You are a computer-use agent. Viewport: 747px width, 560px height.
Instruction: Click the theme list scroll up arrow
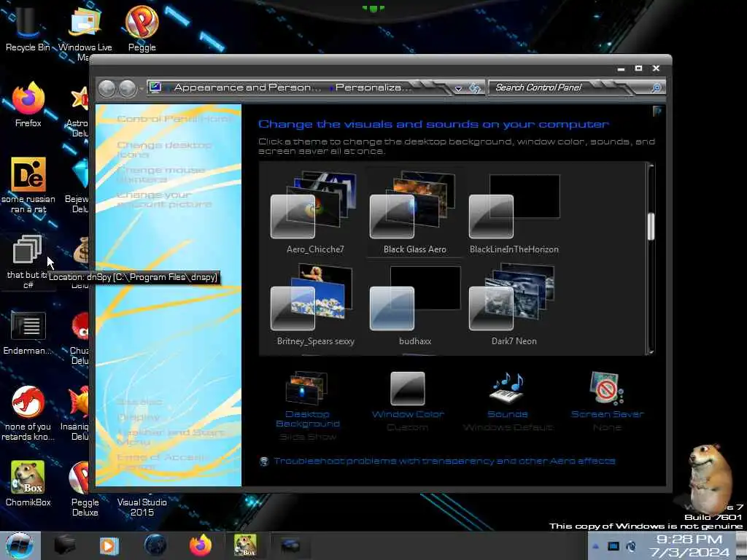coord(651,166)
